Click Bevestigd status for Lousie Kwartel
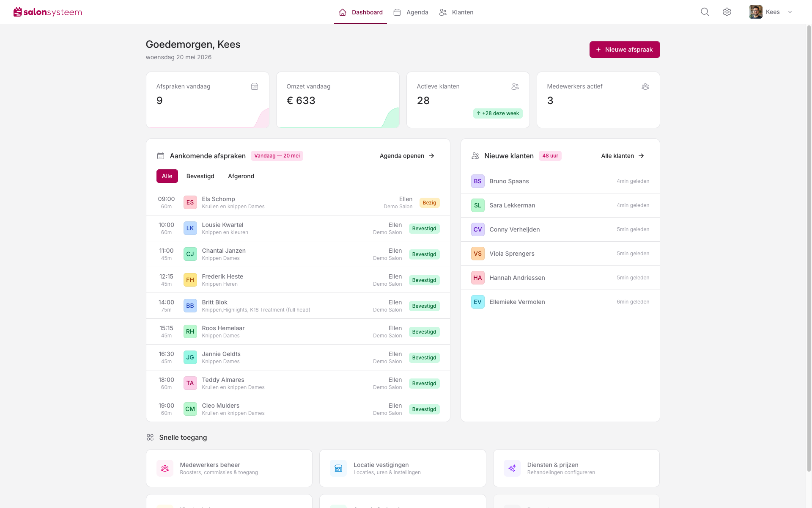 (x=424, y=229)
